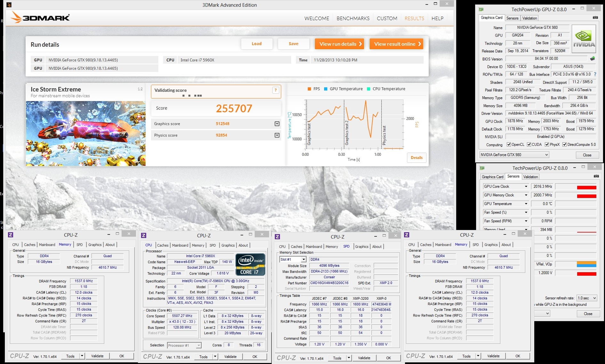605x364 pixels.
Task: Click the GPU Memory Clock red sensor graph
Action: [576, 195]
